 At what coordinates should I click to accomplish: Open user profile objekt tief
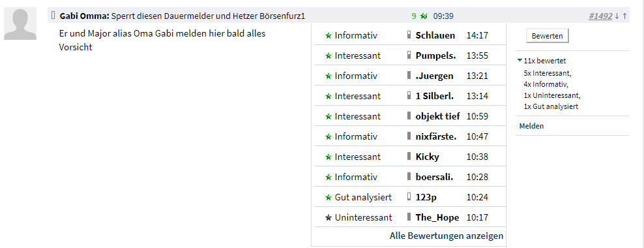[x=438, y=116]
